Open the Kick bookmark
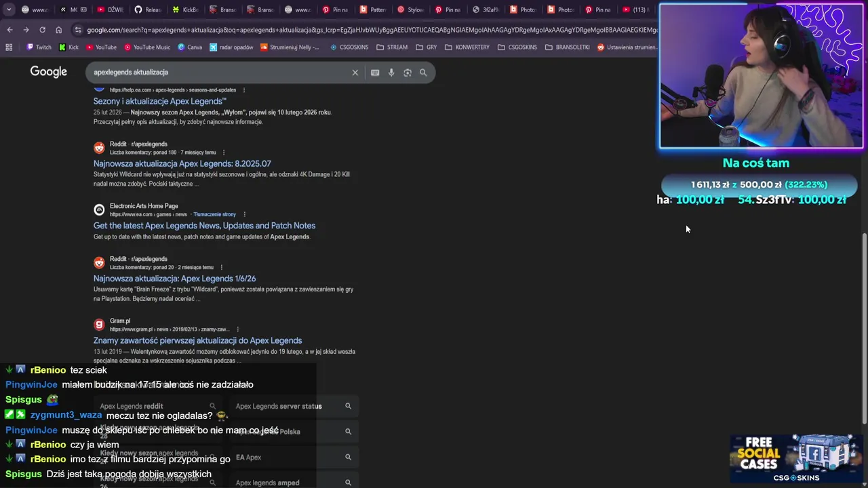Viewport: 868px width, 488px height. tap(68, 47)
